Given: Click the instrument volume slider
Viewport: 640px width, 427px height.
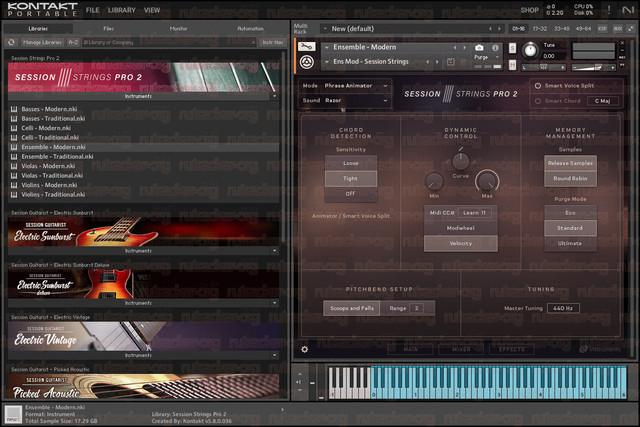Looking at the screenshot, I should pos(594,67).
